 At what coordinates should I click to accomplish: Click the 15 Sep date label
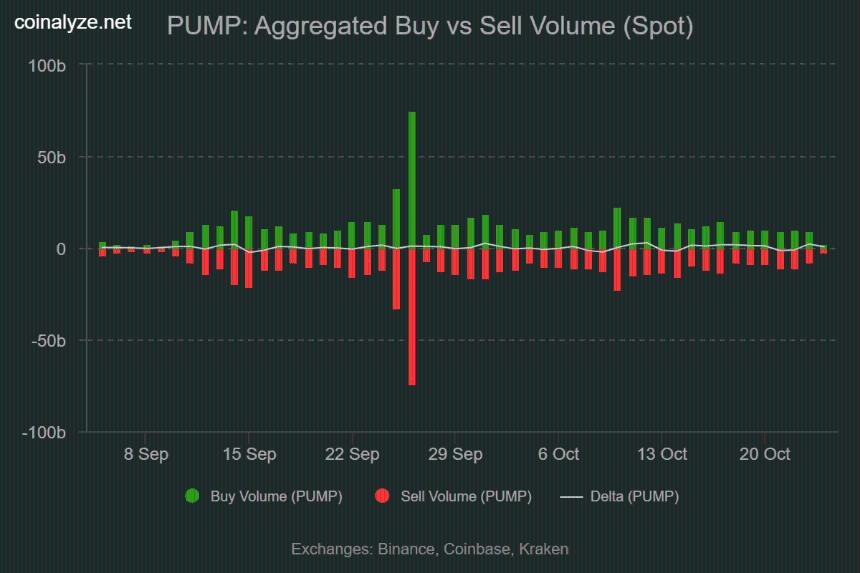click(249, 454)
